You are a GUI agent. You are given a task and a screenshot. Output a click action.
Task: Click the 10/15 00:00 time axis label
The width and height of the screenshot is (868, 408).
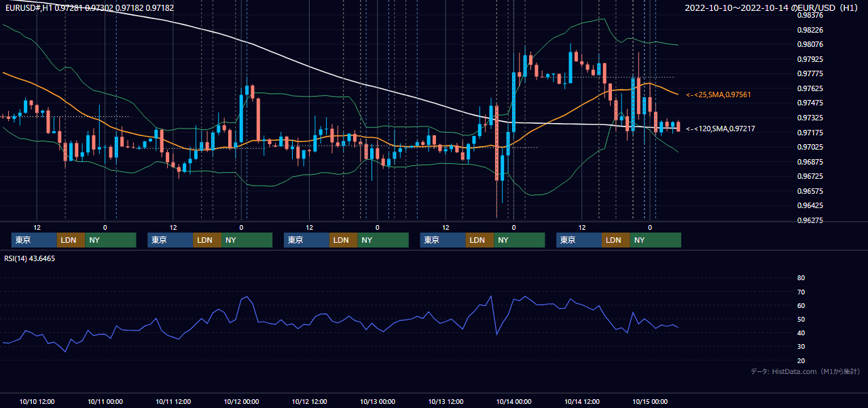pyautogui.click(x=650, y=401)
